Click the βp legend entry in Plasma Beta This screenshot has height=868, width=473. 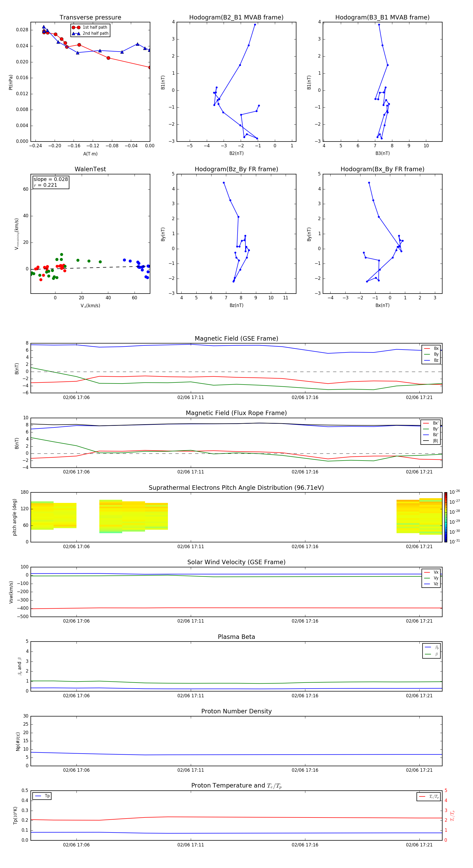click(x=431, y=647)
